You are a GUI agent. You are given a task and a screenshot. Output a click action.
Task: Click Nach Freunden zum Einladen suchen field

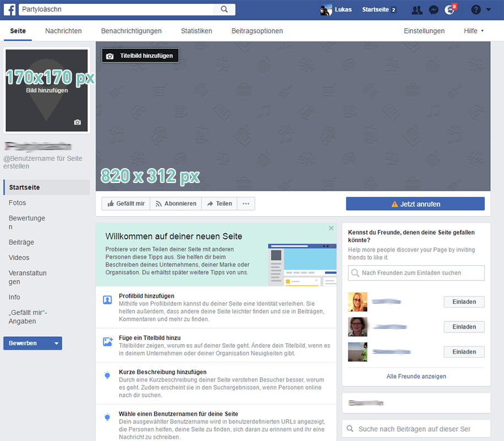416,273
